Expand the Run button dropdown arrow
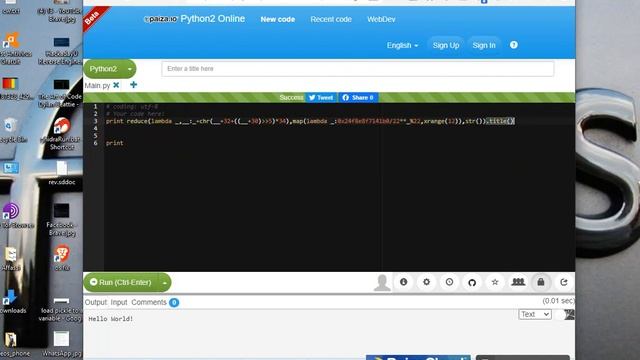This screenshot has width=640, height=360. pyautogui.click(x=164, y=282)
